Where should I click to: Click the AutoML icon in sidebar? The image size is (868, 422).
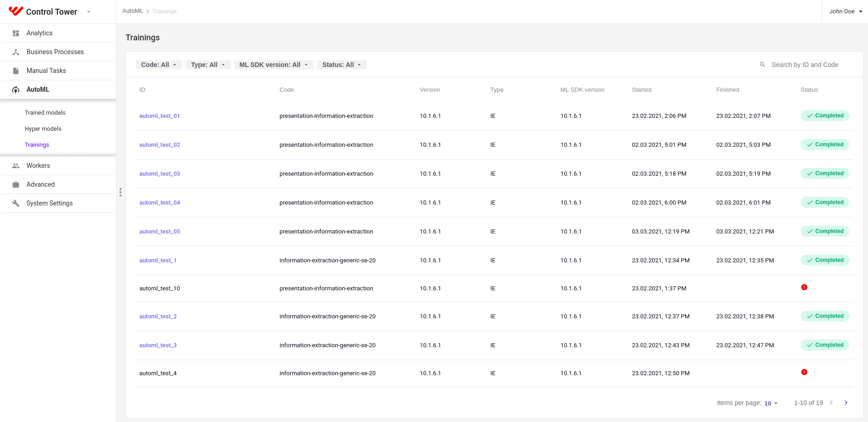[x=16, y=89]
